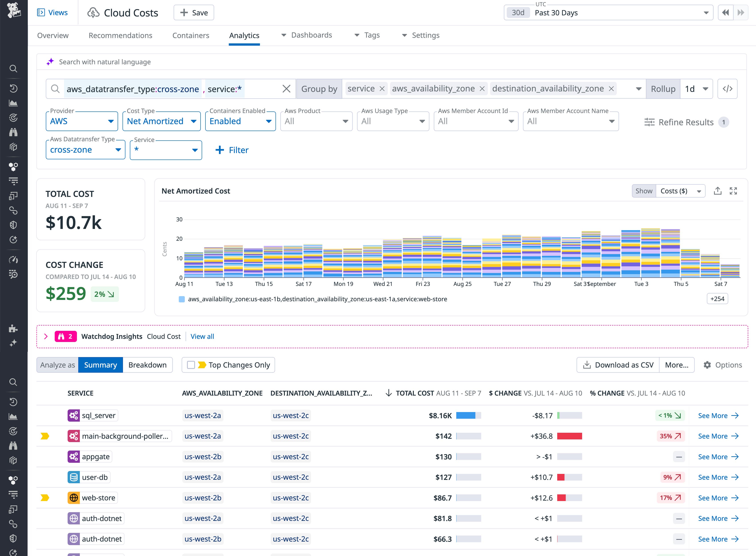The height and width of the screenshot is (556, 756).
Task: Select the Summary toggle option
Action: coord(100,364)
